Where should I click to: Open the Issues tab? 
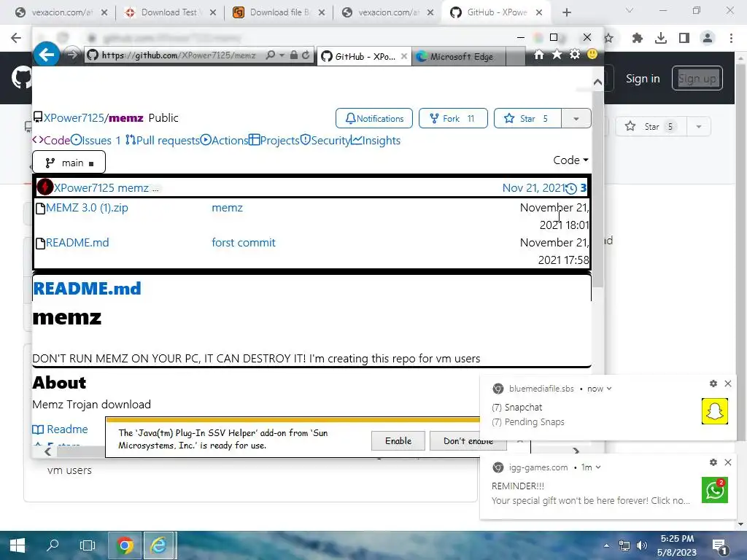96,141
